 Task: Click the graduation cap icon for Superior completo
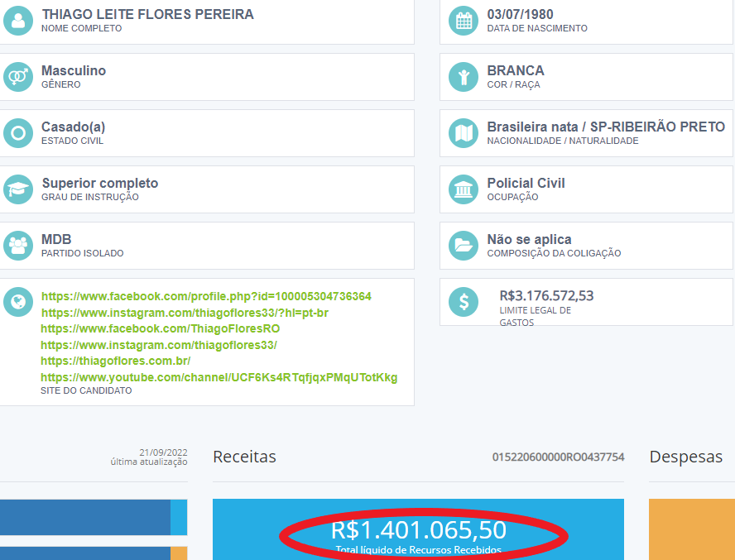18,189
